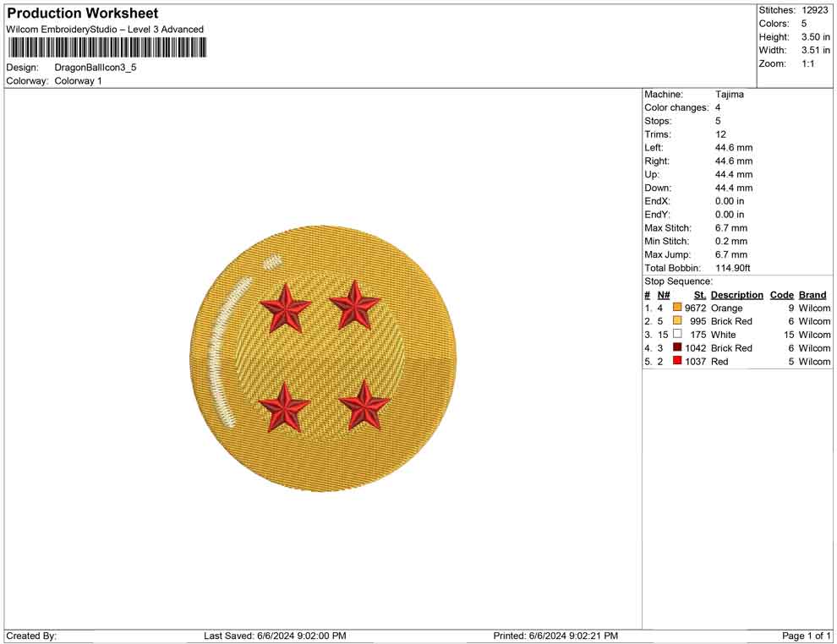Image resolution: width=837 pixels, height=644 pixels.
Task: Click the Stitches value '12923'
Action: click(x=814, y=10)
